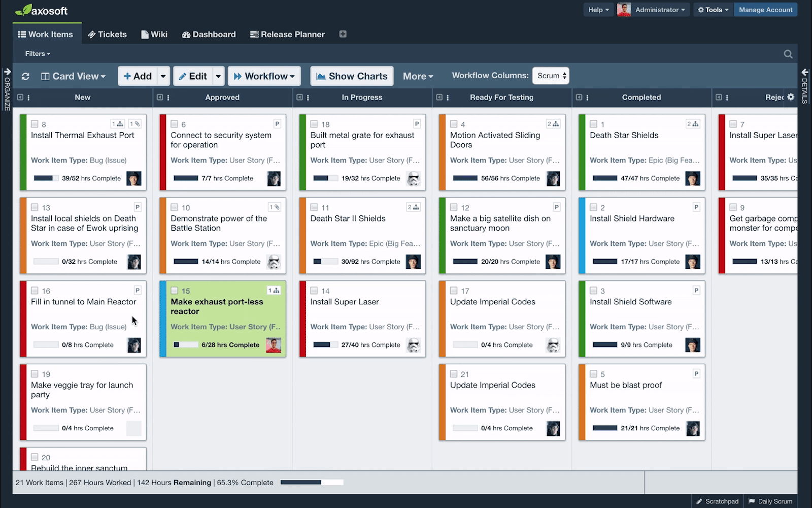The width and height of the screenshot is (812, 508).
Task: Click attachment icon on card 8
Action: pos(134,124)
